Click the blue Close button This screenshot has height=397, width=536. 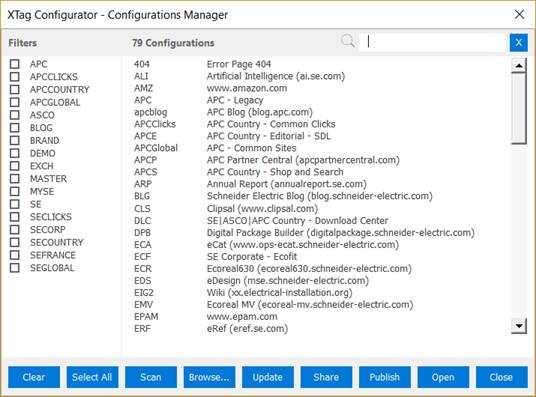point(501,377)
